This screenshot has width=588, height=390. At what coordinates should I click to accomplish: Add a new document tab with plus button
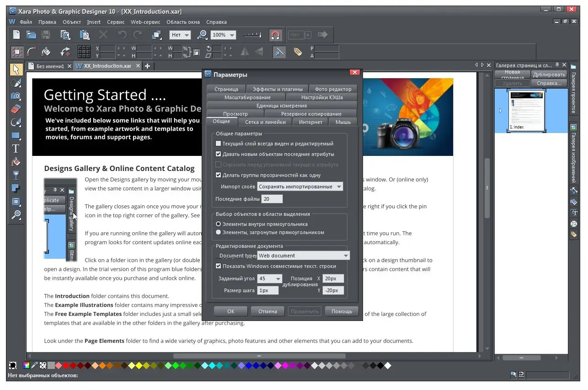tap(147, 66)
